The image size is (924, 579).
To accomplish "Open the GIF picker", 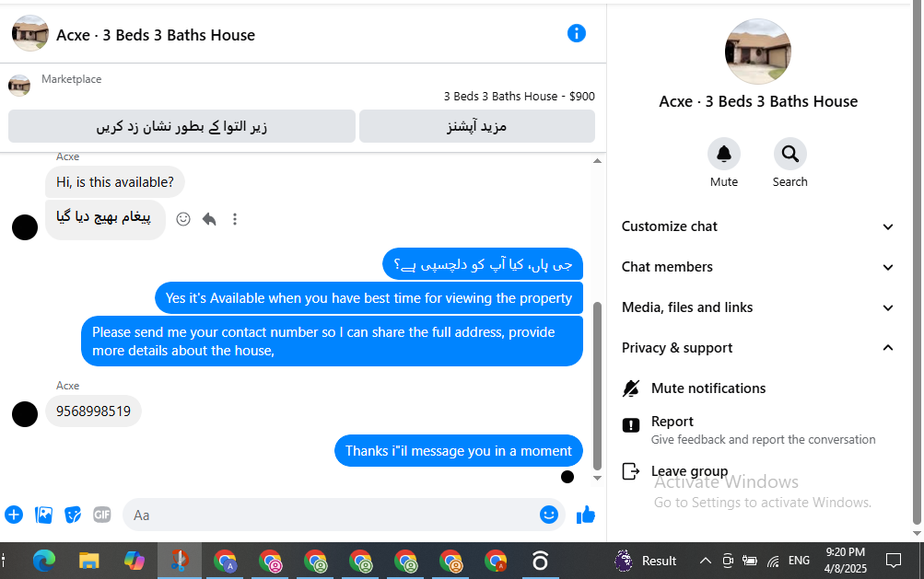I will click(x=102, y=515).
